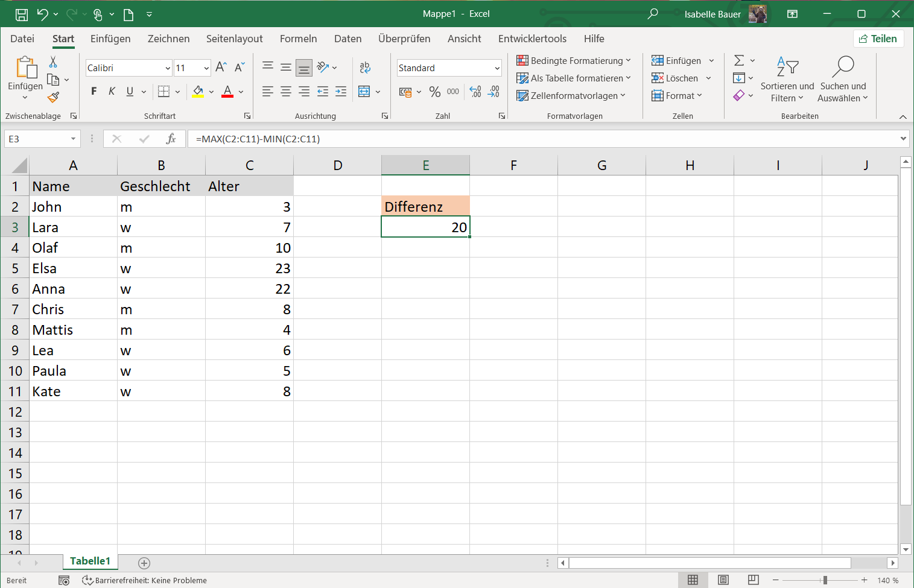Image resolution: width=914 pixels, height=588 pixels.
Task: Open the Standard number format dropdown
Action: [x=497, y=68]
